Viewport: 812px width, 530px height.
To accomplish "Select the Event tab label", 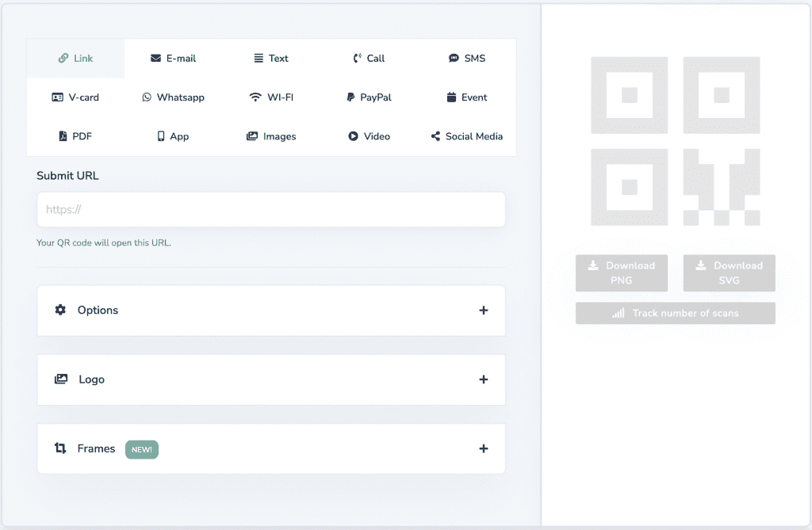I will click(x=474, y=97).
